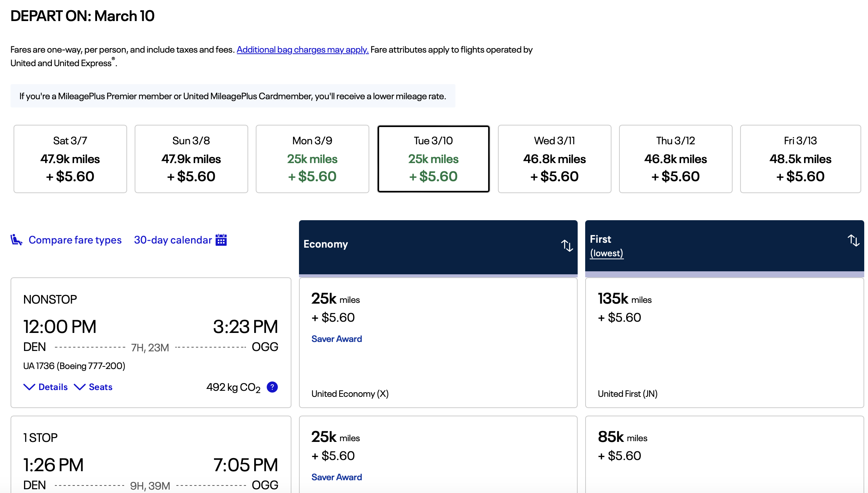
Task: Click the NONSTOP label on first flight
Action: coord(50,299)
